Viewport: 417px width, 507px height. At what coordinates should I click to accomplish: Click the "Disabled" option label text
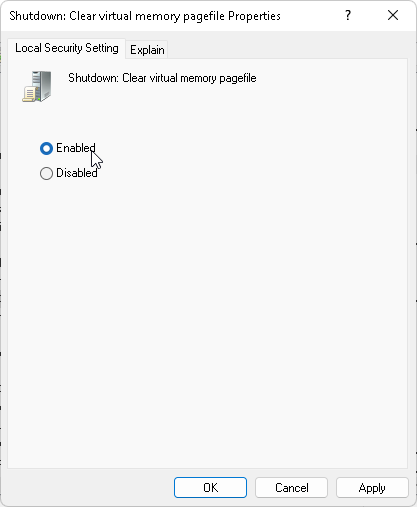pyautogui.click(x=77, y=173)
